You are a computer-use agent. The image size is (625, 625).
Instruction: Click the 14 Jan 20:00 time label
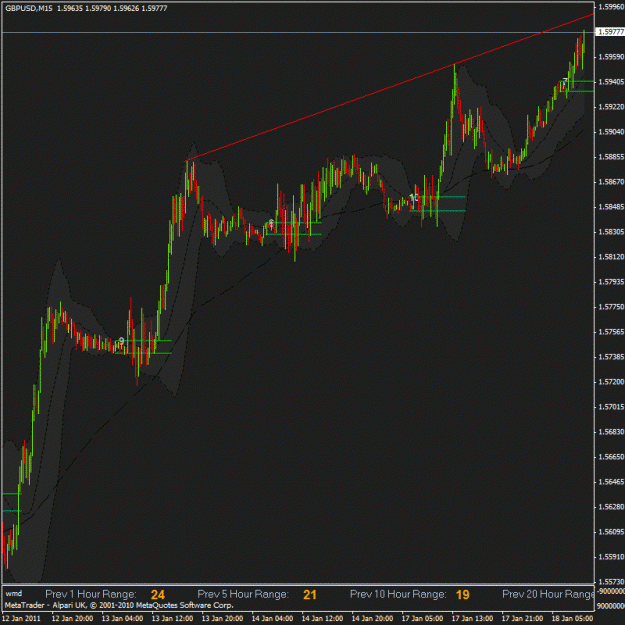372,619
